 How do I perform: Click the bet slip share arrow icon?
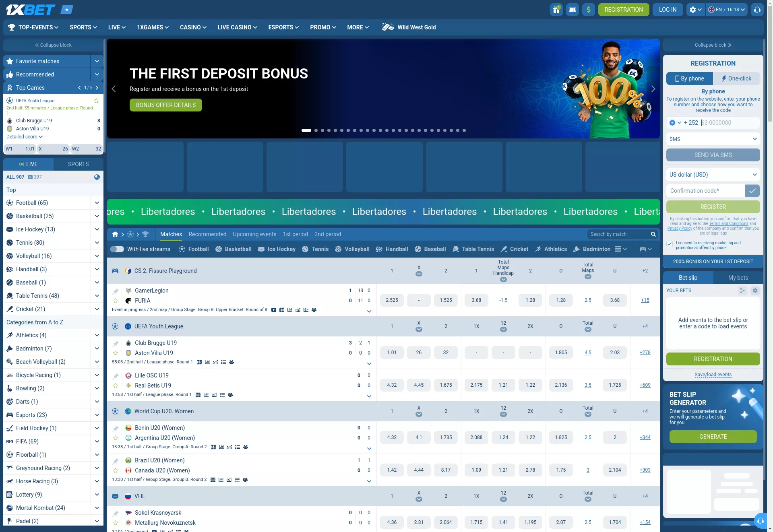[742, 291]
